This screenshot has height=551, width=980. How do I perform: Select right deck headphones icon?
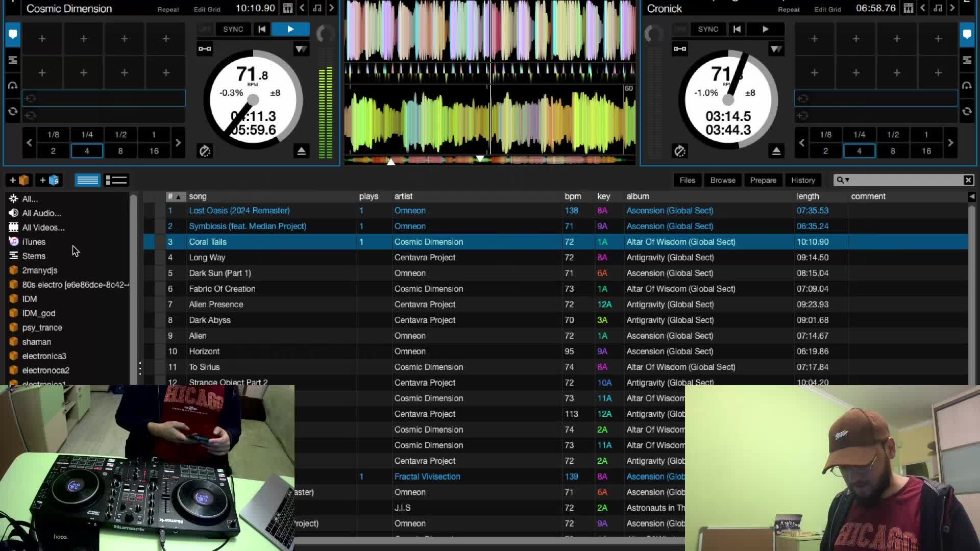(967, 86)
